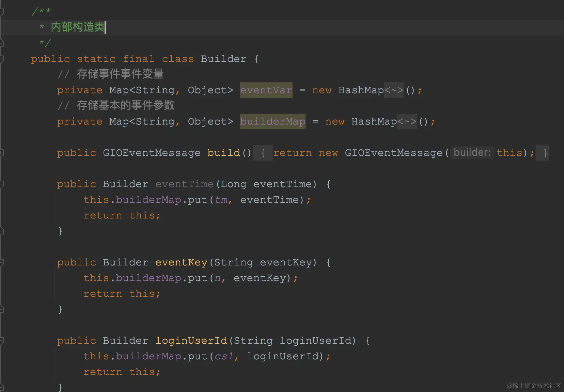Click the eventKey method name
564x392 pixels.
tap(181, 262)
